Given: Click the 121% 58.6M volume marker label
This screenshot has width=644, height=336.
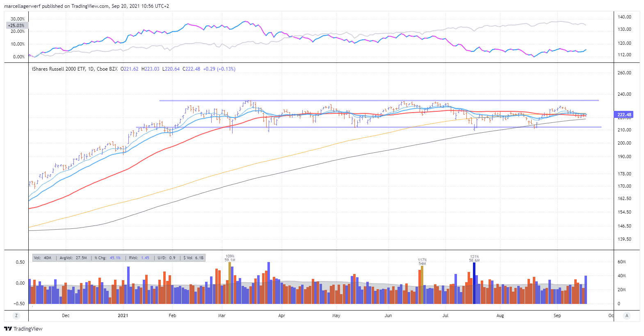Looking at the screenshot, I should point(475,258).
